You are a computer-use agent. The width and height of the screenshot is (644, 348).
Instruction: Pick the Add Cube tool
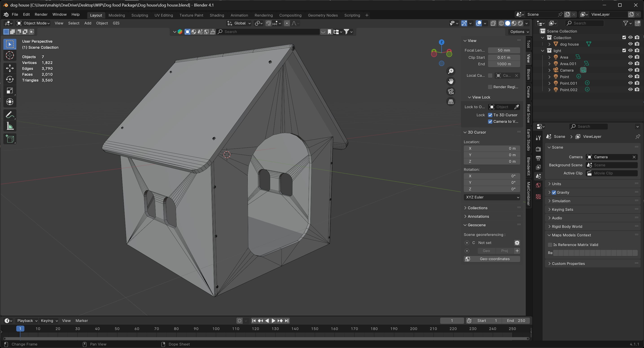click(10, 139)
